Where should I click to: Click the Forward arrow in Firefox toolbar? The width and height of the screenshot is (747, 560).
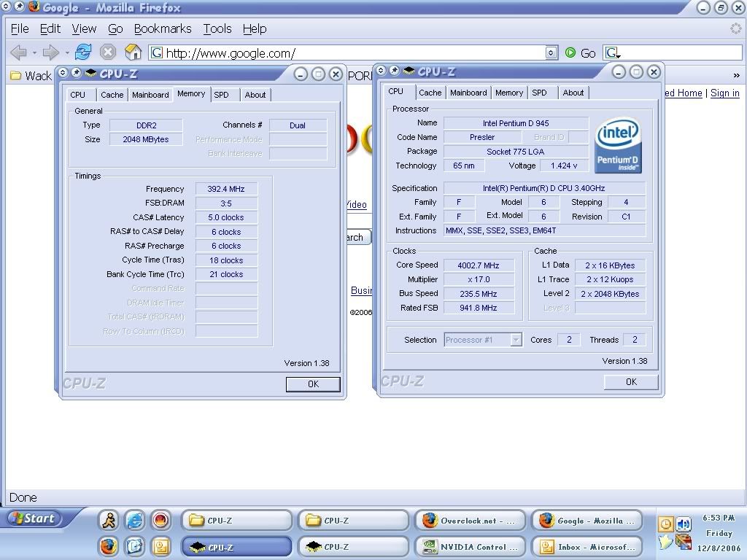click(x=50, y=52)
